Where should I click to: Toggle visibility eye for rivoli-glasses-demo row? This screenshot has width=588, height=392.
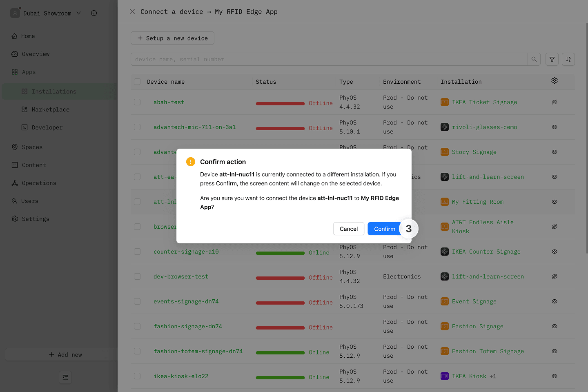pyautogui.click(x=555, y=127)
